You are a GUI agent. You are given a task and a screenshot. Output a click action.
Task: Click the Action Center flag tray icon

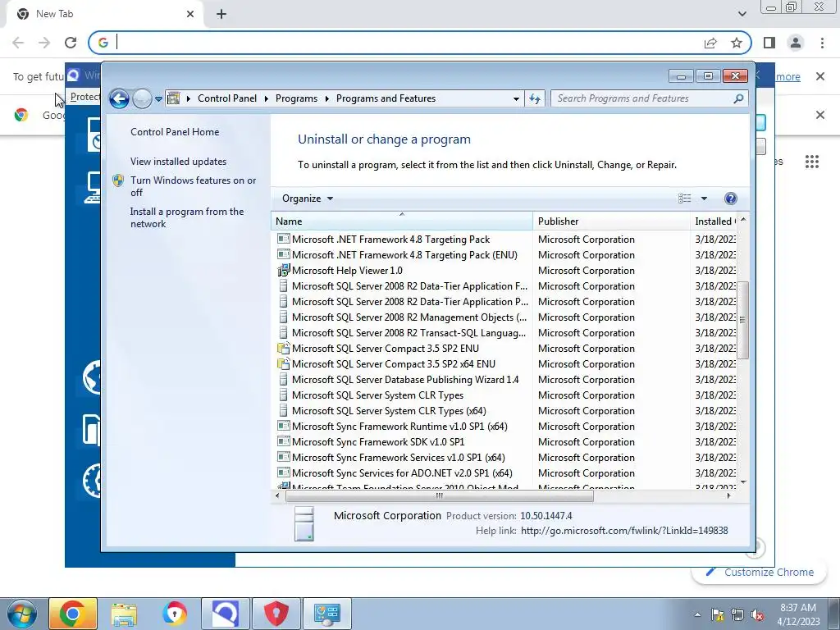718,615
